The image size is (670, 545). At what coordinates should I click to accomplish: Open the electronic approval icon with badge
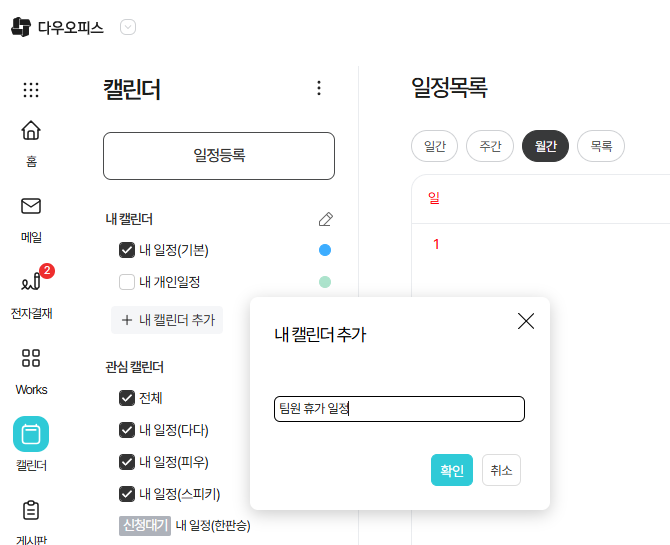pyautogui.click(x=31, y=282)
